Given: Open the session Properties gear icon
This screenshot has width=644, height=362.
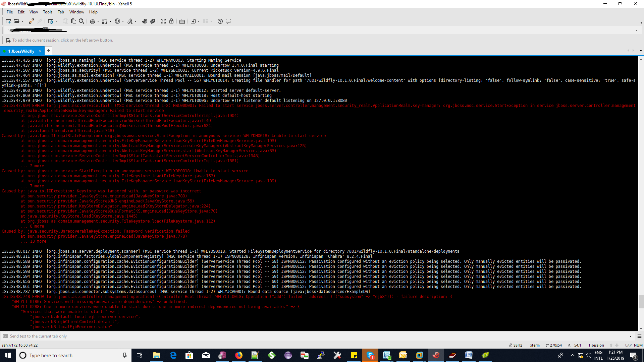Looking at the screenshot, I should coord(51,21).
